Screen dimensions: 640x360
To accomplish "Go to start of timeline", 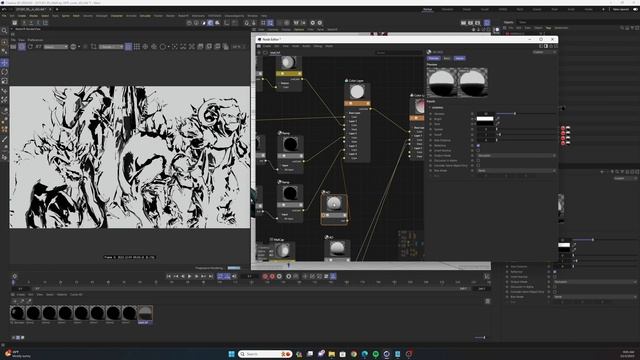I will [169, 276].
